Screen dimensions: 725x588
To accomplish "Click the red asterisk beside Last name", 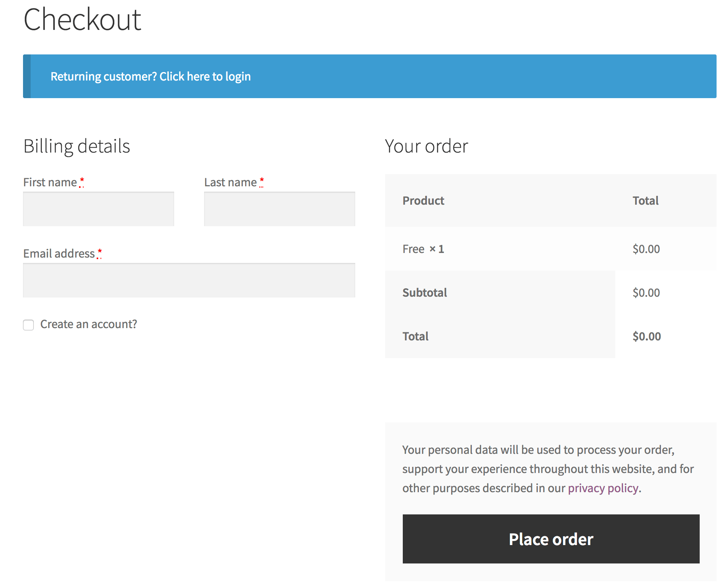I will (262, 181).
